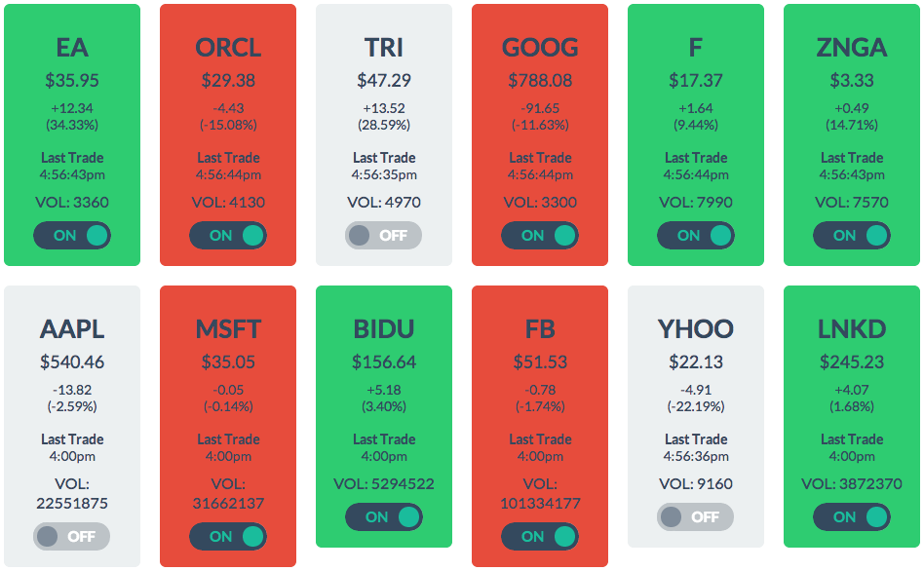Click the EA volume reading 3360
Viewport: 924px width, 571px height.
point(72,202)
